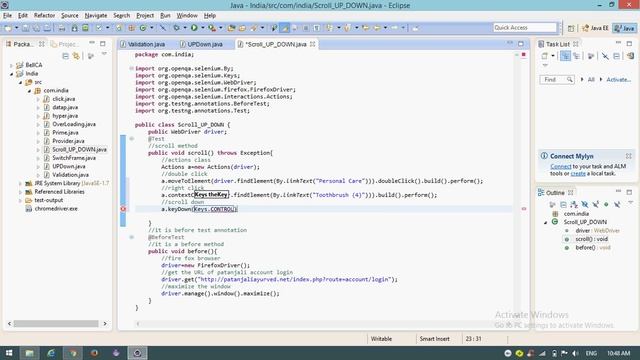This screenshot has height=360, width=640.
Task: Toggle Scheduled presentation in Task List
Action: point(576,56)
